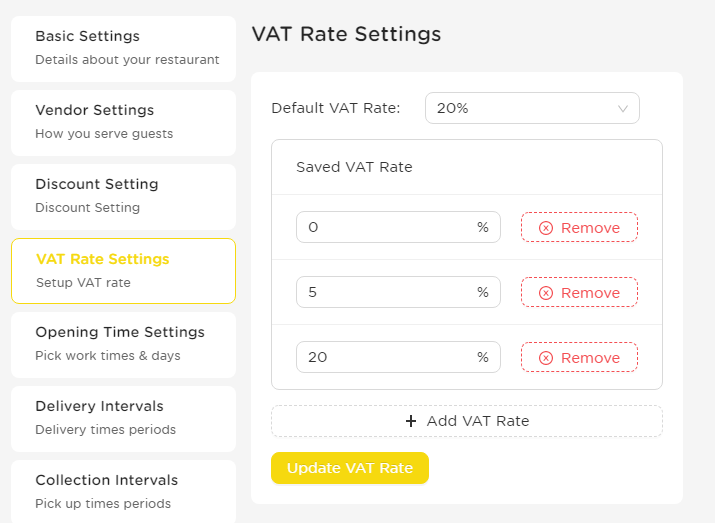
Task: Click the circled X icon beside 20% rate
Action: [546, 358]
